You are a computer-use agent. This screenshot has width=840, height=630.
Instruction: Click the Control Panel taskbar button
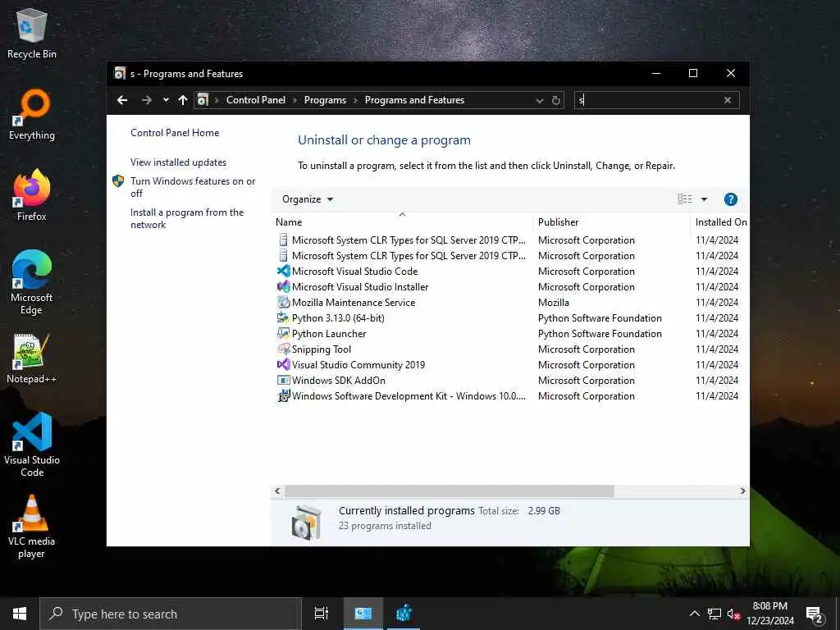[363, 614]
